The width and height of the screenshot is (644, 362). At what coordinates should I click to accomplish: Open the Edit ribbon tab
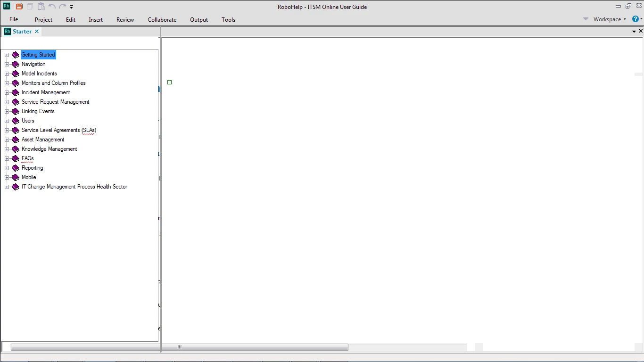coord(71,20)
